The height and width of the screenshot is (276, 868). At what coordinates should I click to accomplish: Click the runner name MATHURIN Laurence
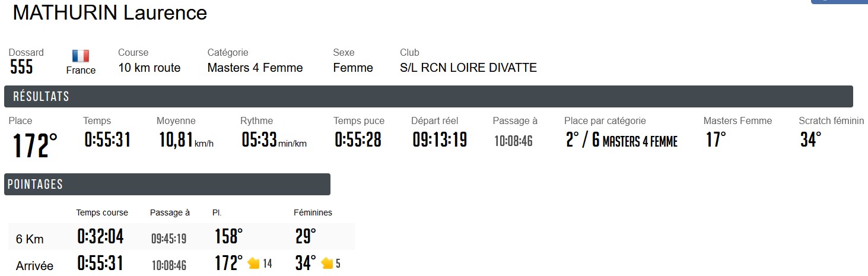pos(110,13)
